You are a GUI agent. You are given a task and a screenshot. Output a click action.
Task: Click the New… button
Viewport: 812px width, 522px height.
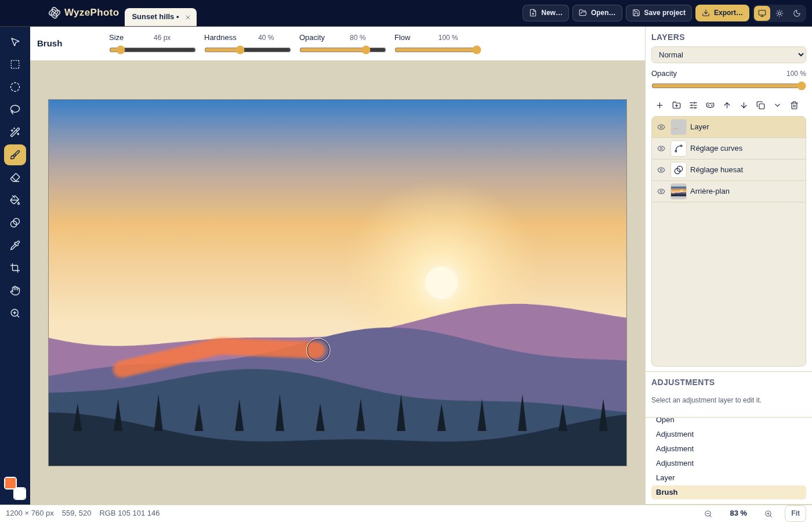click(546, 13)
